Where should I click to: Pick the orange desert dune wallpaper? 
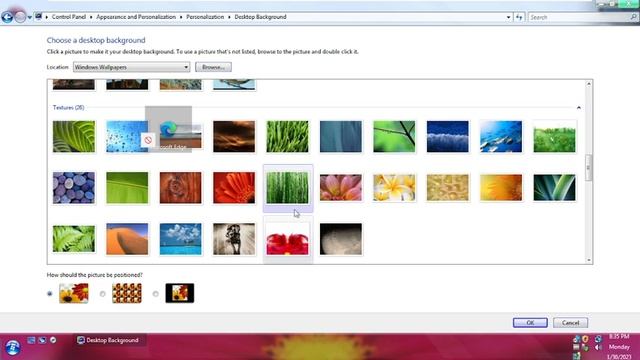[127, 239]
